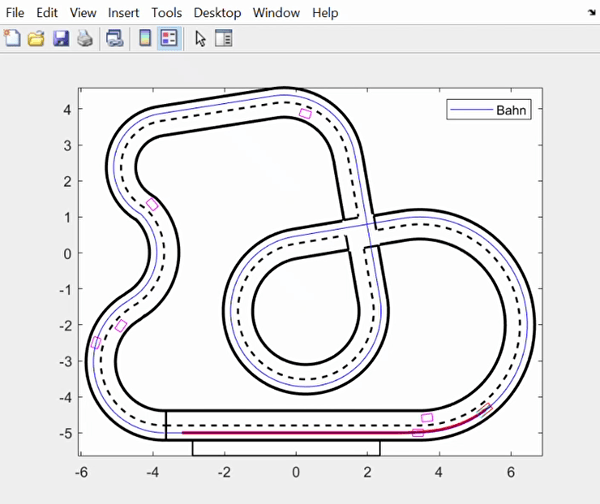Viewport: 600px width, 504px height.
Task: Open the Edit menu
Action: coord(48,13)
